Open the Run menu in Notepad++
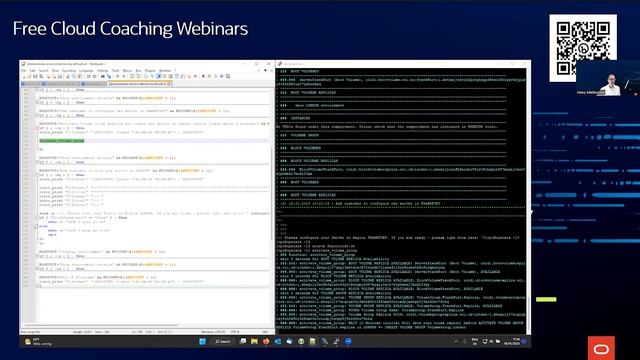640x360 pixels. (x=138, y=71)
